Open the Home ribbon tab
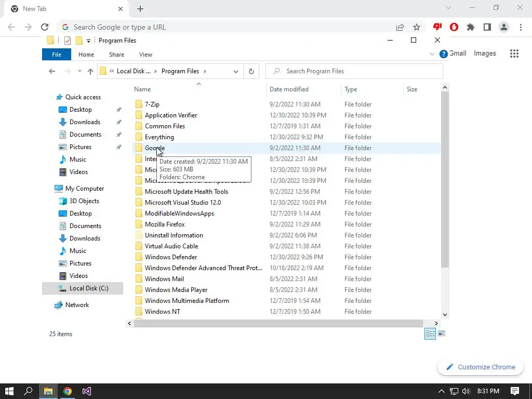532x399 pixels. click(86, 55)
